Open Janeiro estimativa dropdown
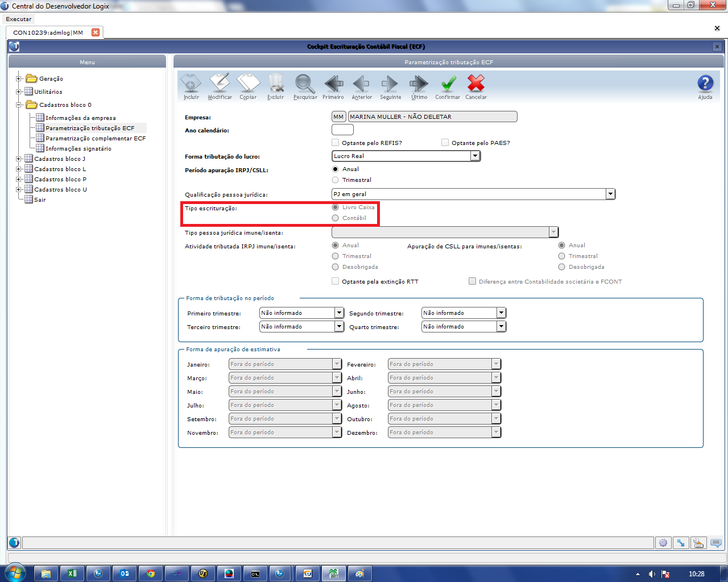Screen dimensions: 728x582 336,364
